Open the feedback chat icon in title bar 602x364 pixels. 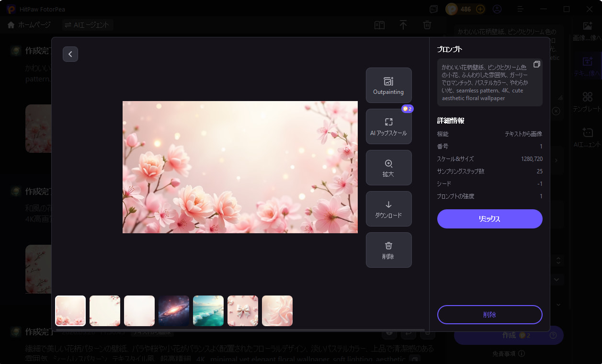434,9
